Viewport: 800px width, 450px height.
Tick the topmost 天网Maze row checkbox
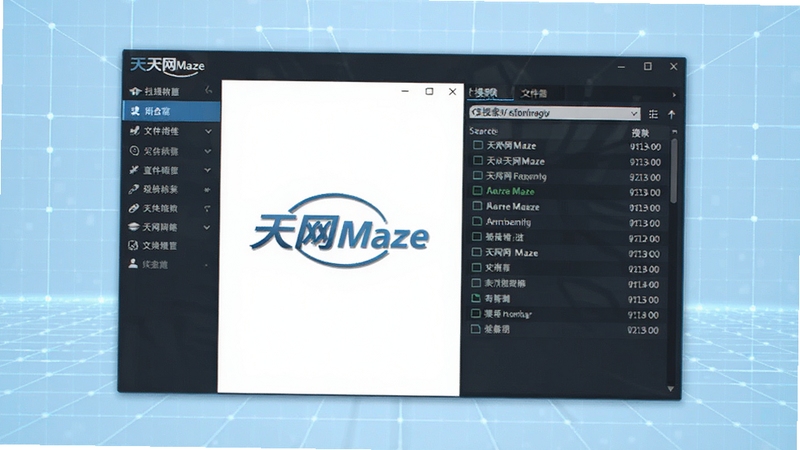tap(478, 145)
